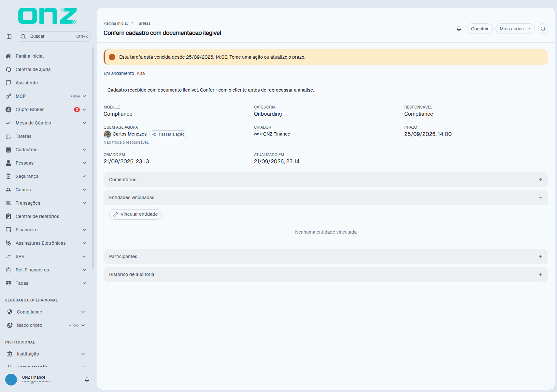Click the Cripto Broker bitcoin icon
Screen dimensions: 557x392
8,109
